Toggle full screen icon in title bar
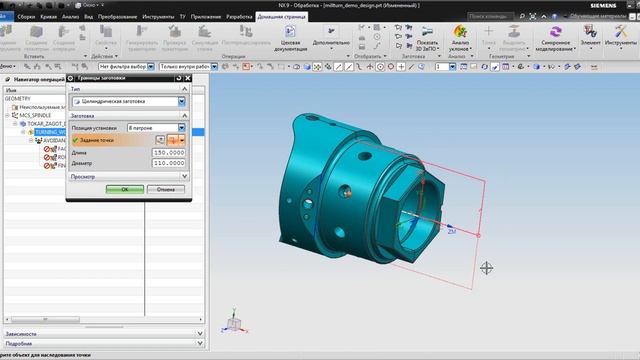Image resolution: width=640 pixels, height=360 pixels. (x=533, y=16)
